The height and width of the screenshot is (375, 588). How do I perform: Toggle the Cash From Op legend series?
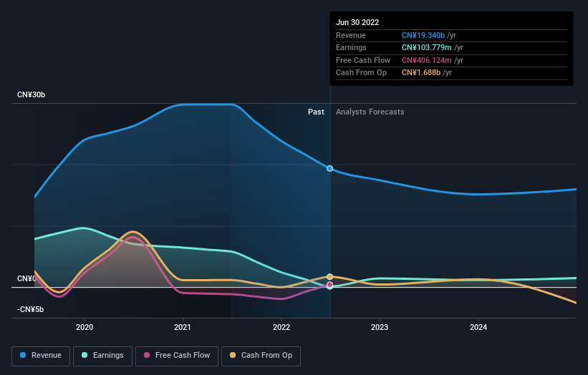click(x=261, y=356)
